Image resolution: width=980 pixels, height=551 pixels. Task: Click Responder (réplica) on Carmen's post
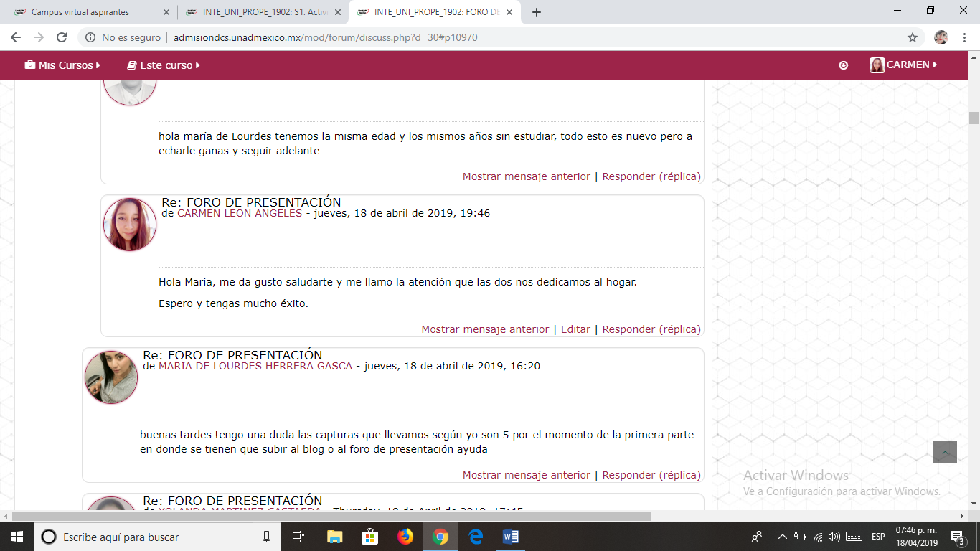point(651,329)
